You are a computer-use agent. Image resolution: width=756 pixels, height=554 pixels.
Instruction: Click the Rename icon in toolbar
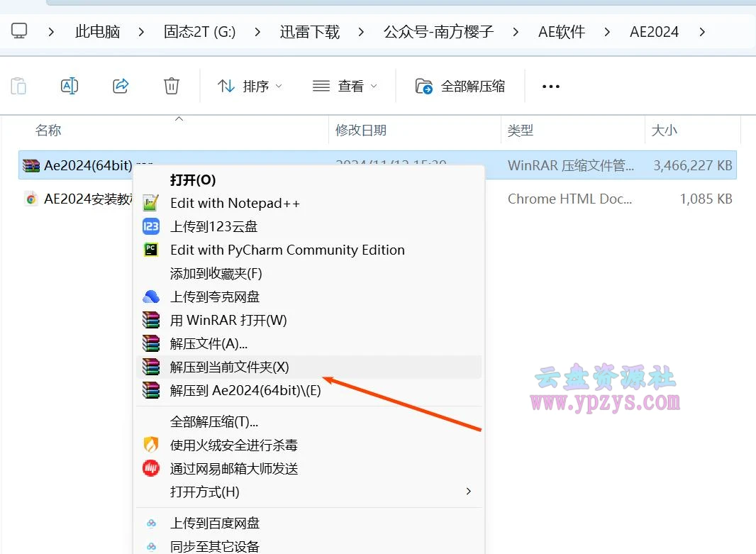pyautogui.click(x=70, y=86)
